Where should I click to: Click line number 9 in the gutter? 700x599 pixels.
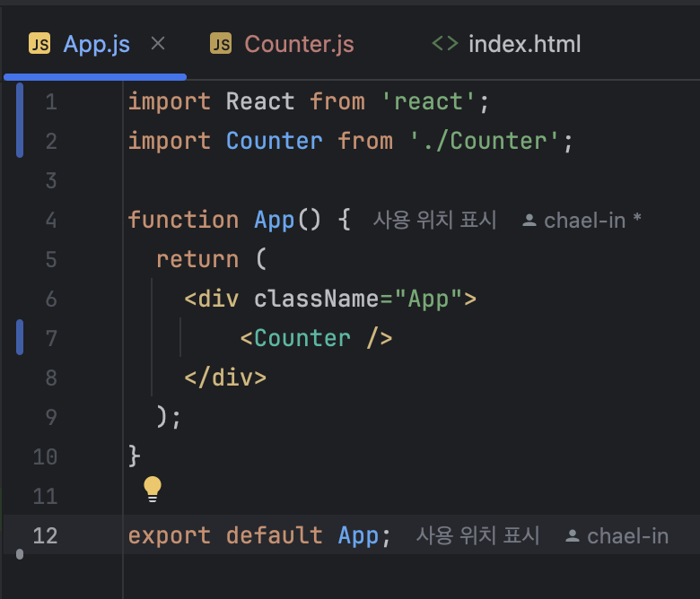[51, 418]
